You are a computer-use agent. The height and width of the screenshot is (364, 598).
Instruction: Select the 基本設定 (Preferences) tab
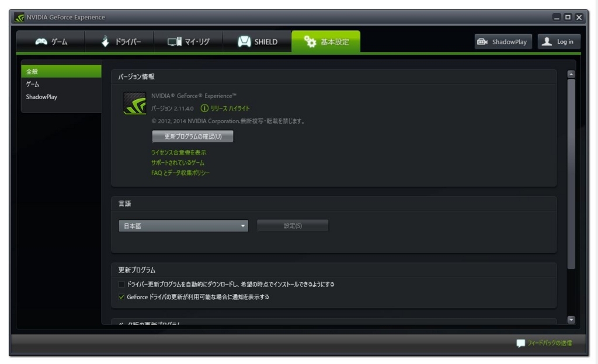click(x=326, y=41)
